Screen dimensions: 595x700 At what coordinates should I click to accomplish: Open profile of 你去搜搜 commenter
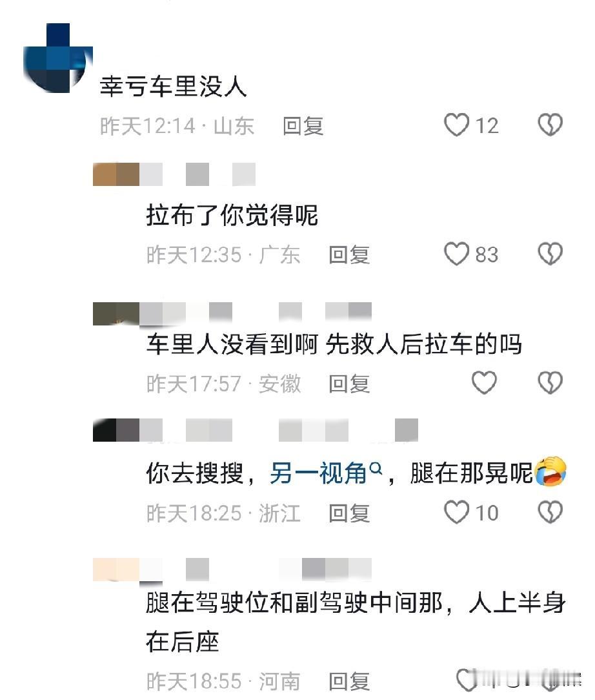[x=255, y=430]
